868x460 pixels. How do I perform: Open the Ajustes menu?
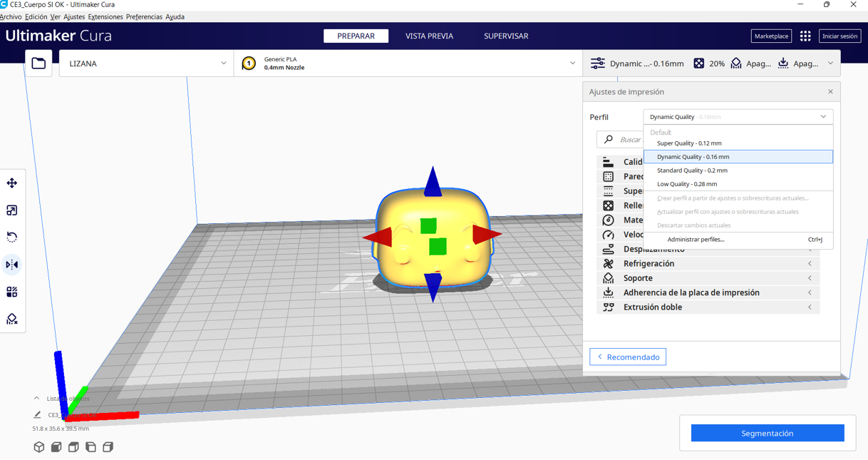[74, 17]
